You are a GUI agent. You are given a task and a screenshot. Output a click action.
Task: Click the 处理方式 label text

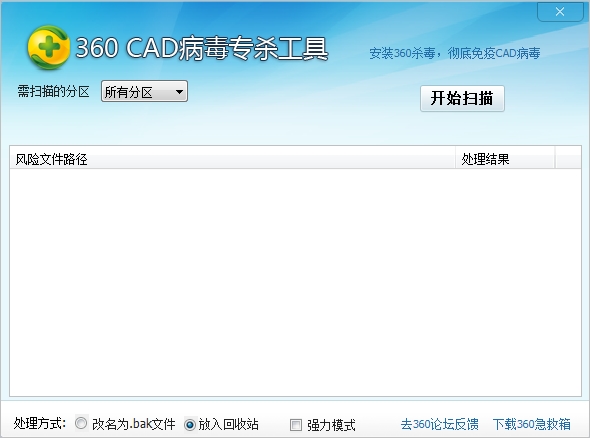[x=40, y=424]
